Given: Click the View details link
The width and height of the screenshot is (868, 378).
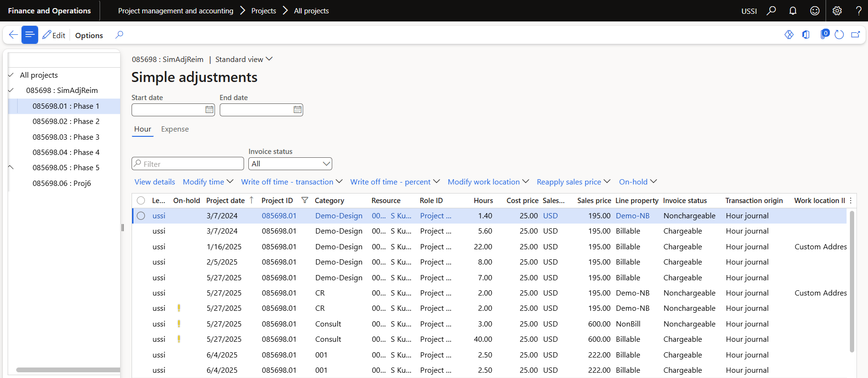Looking at the screenshot, I should point(154,182).
